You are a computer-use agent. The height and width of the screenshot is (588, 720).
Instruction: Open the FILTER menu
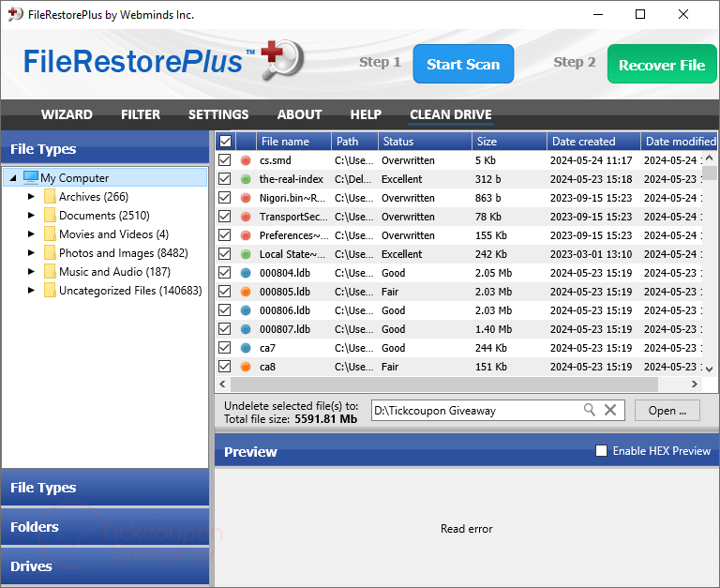point(141,114)
